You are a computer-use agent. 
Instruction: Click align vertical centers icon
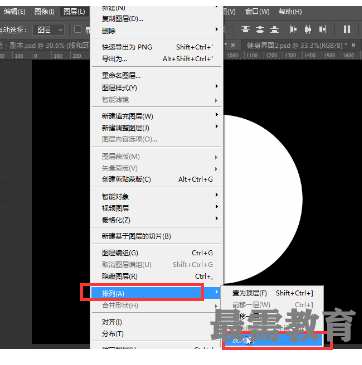260,30
